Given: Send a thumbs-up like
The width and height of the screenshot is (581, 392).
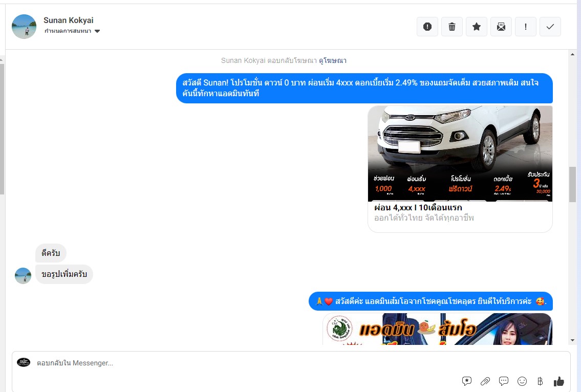Looking at the screenshot, I should (558, 381).
